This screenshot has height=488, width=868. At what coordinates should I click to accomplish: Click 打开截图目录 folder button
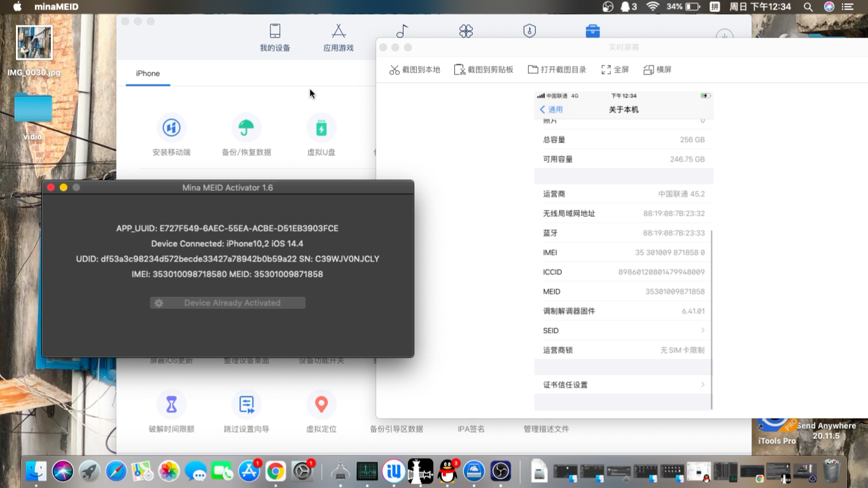pyautogui.click(x=557, y=69)
